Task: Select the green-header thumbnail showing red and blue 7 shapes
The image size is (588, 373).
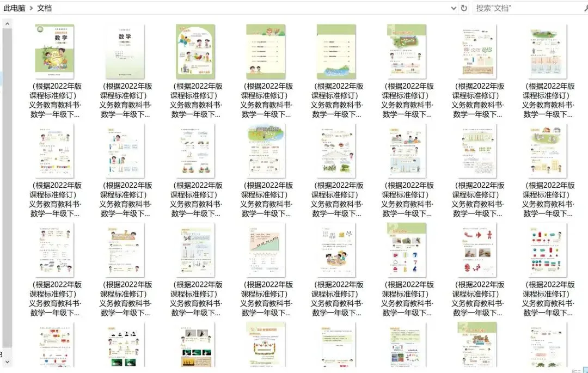Action: coord(407,250)
